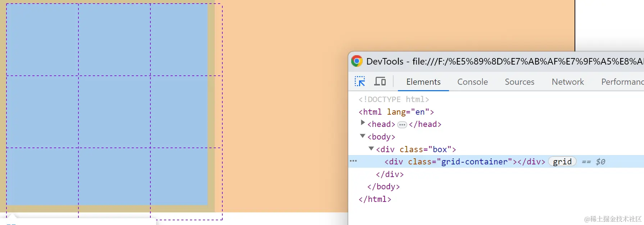Switch to the Console tab
Viewport: 644px width, 225px height.
[472, 82]
